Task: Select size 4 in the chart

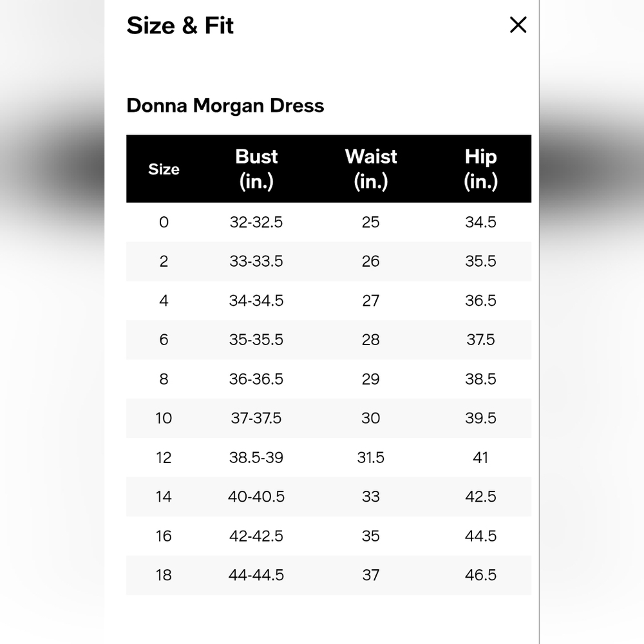Action: pyautogui.click(x=164, y=301)
